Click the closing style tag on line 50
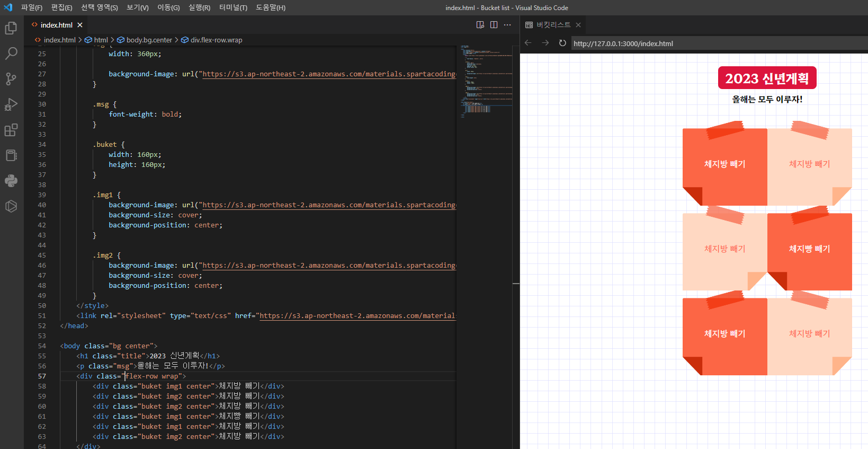 coord(92,306)
